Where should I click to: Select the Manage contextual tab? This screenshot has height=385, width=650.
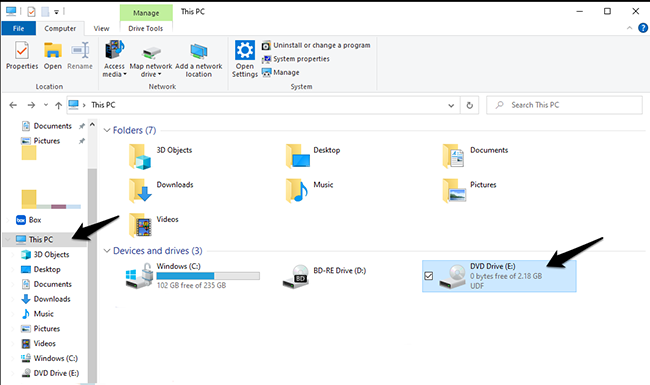click(146, 13)
